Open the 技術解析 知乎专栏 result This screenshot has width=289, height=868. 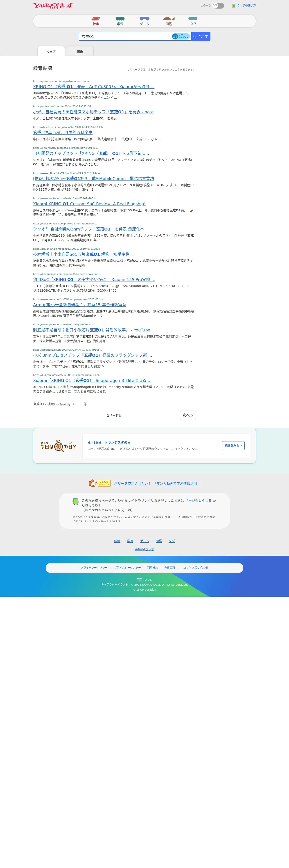click(x=81, y=254)
